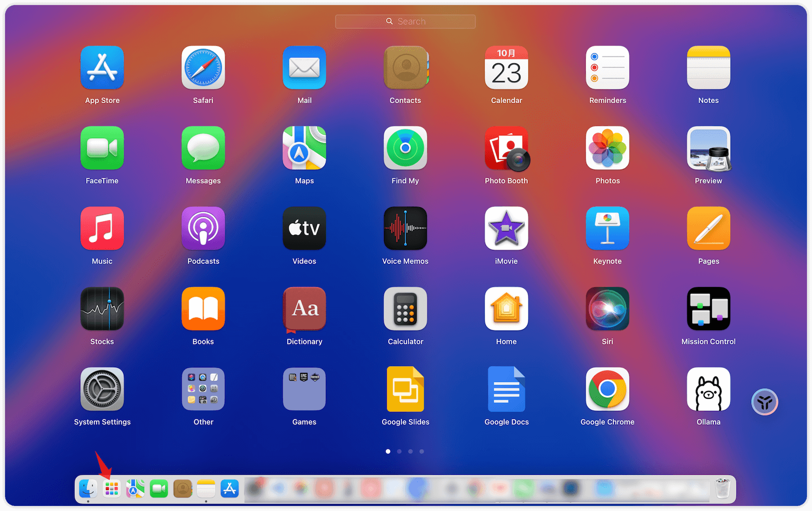This screenshot has width=812, height=511.
Task: Launch Google Chrome
Action: click(x=607, y=389)
